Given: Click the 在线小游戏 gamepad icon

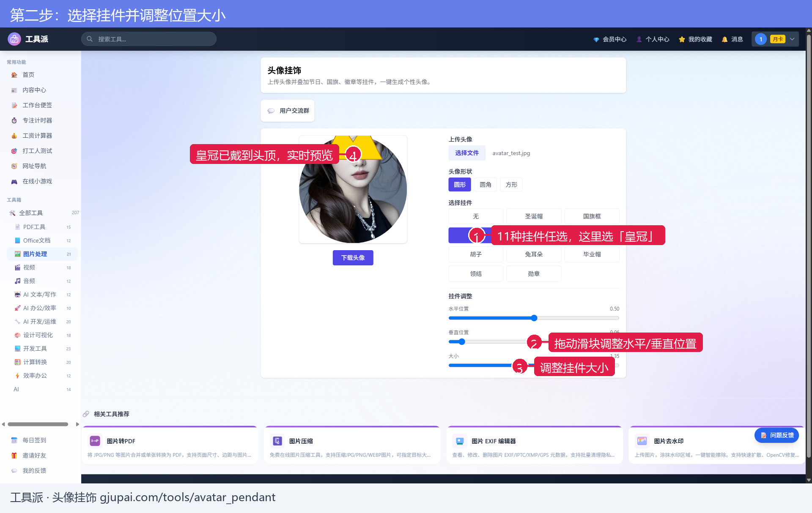Looking at the screenshot, I should (x=14, y=181).
